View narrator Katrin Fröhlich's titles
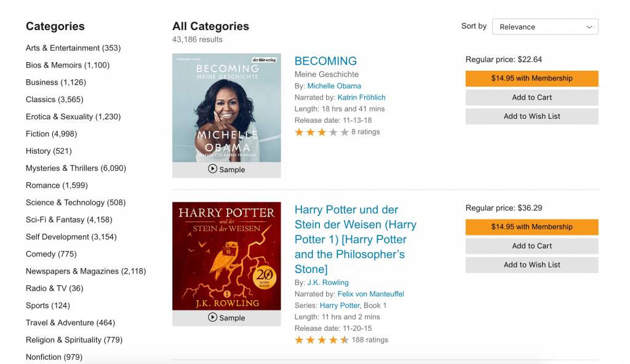Viewport: 630px width, 364px height. pos(362,98)
